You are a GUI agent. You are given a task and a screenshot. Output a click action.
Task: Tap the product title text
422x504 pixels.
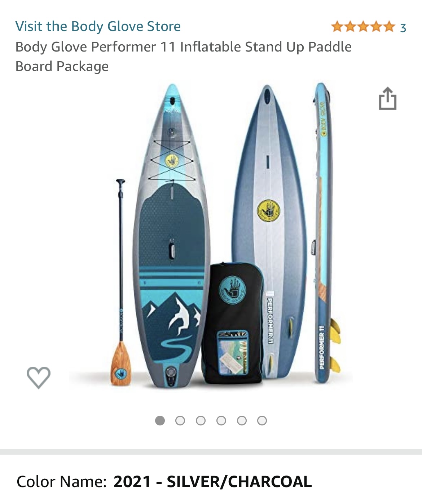pyautogui.click(x=183, y=57)
